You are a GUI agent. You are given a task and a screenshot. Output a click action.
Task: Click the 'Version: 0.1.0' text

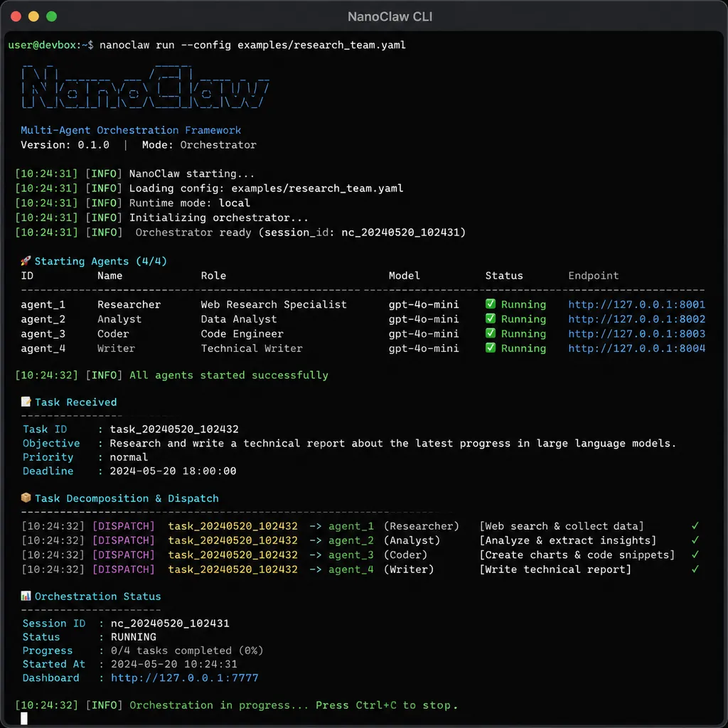(65, 145)
